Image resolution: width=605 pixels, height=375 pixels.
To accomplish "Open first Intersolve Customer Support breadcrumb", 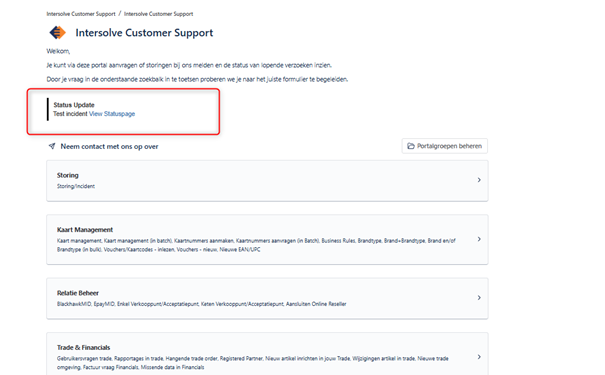I will pyautogui.click(x=81, y=14).
